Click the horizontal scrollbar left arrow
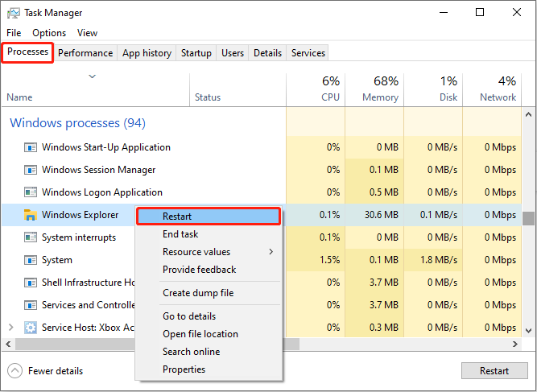 [8, 344]
